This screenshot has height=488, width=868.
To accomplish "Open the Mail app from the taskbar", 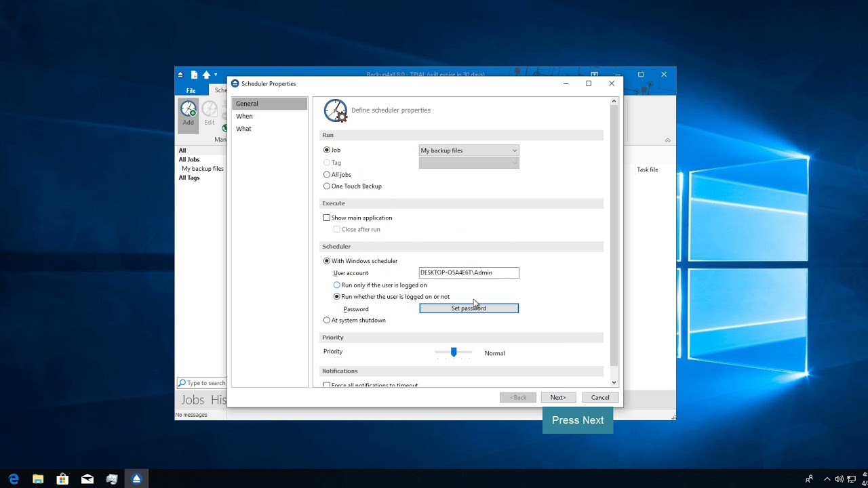I will 87,479.
